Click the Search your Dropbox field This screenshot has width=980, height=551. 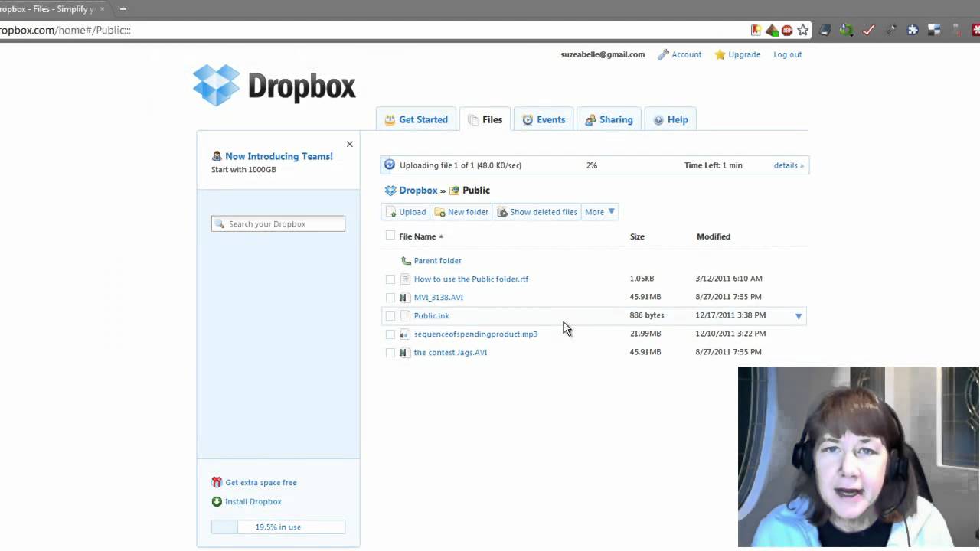(x=278, y=223)
